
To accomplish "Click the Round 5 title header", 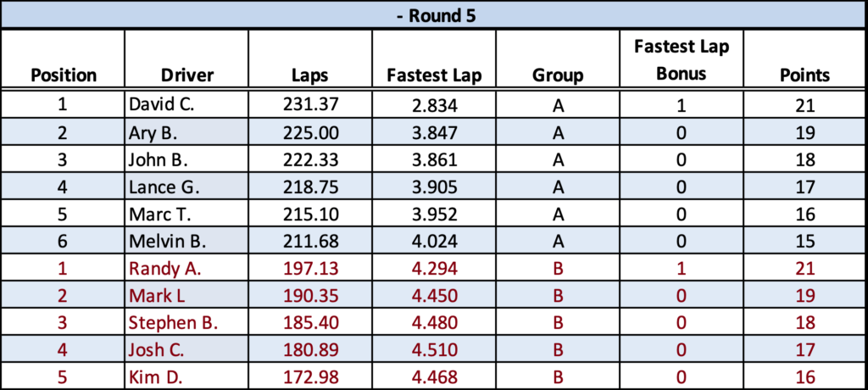I will pos(433,15).
